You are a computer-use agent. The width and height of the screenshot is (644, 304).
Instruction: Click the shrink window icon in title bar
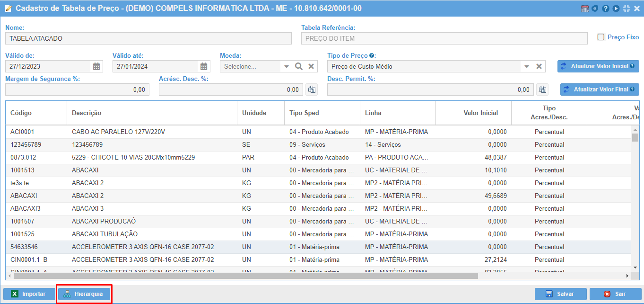[x=627, y=9]
